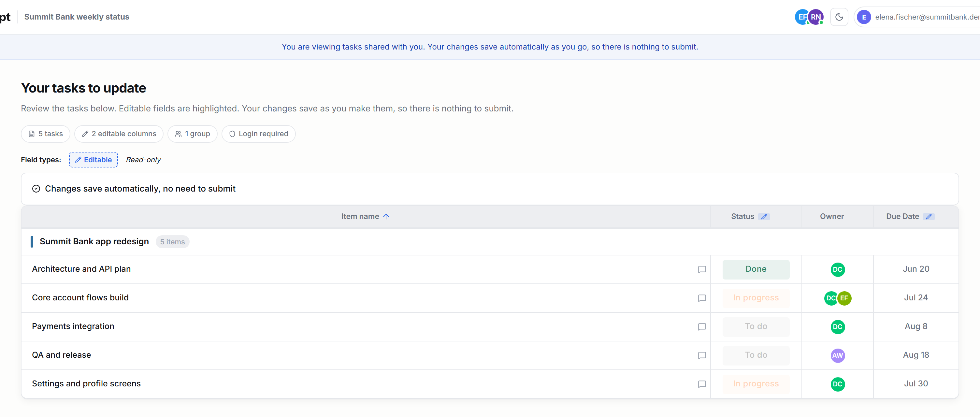Click the E user avatar in header
Image resolution: width=980 pixels, height=417 pixels.
point(864,17)
